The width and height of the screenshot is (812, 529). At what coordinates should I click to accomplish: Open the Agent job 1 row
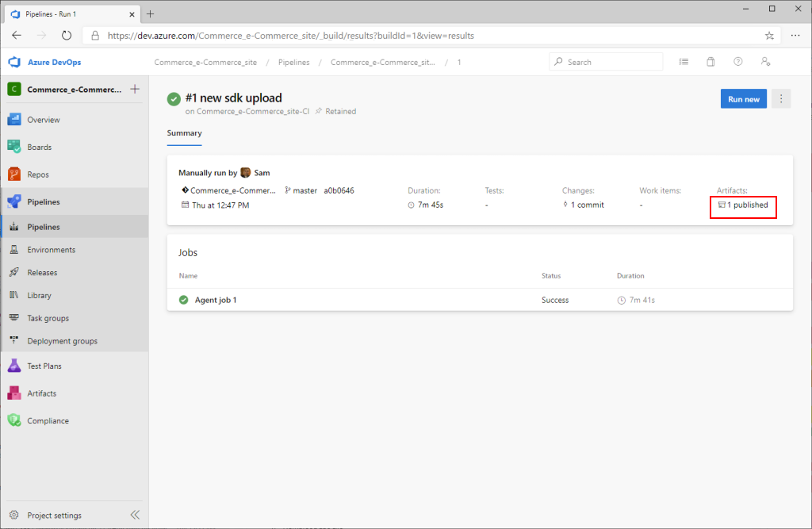click(x=216, y=300)
